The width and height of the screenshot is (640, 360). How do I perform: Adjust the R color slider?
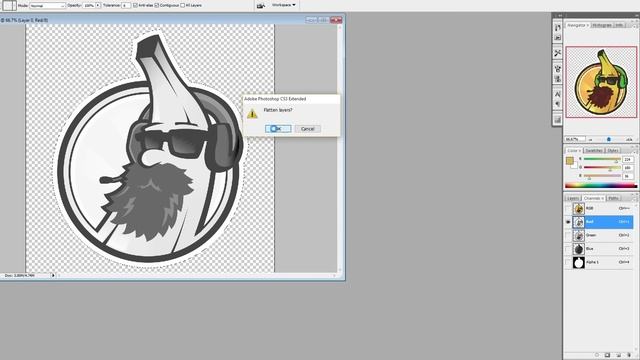(x=602, y=159)
